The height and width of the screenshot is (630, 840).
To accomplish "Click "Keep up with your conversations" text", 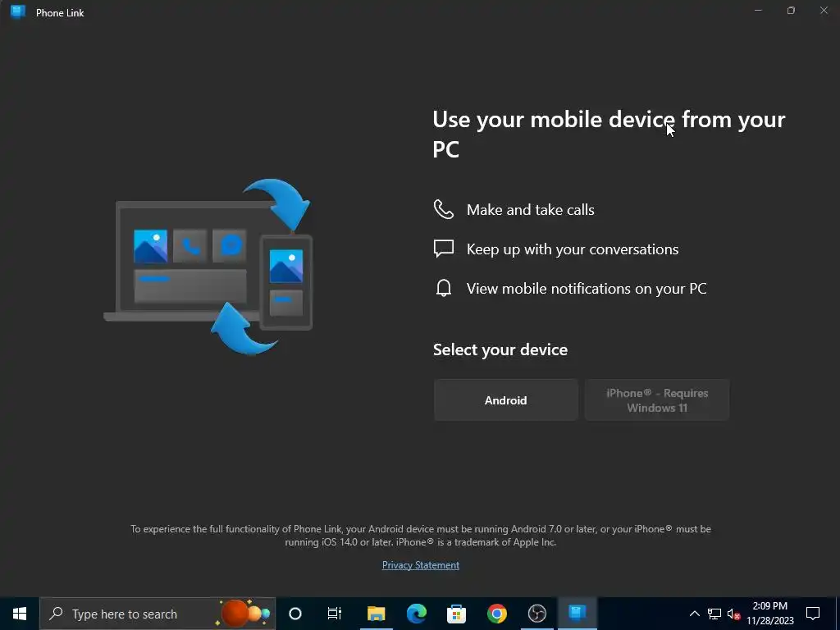I will [573, 249].
